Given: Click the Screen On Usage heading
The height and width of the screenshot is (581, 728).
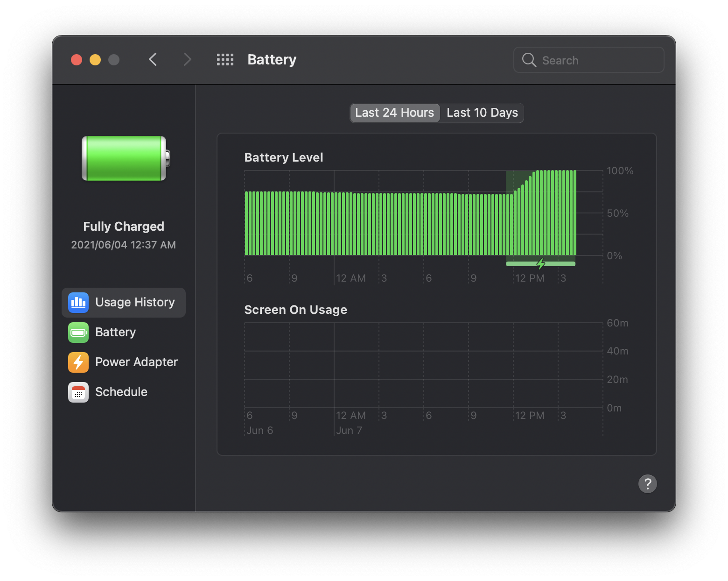Looking at the screenshot, I should point(296,310).
